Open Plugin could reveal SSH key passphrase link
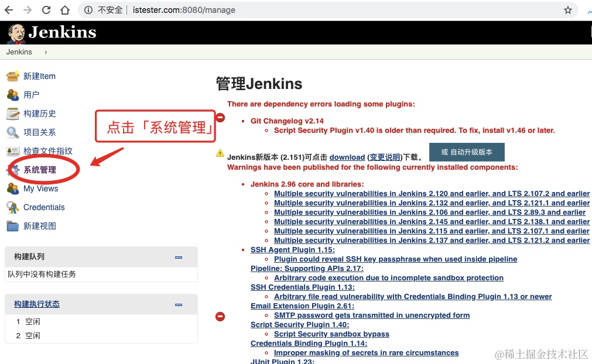 coord(396,259)
